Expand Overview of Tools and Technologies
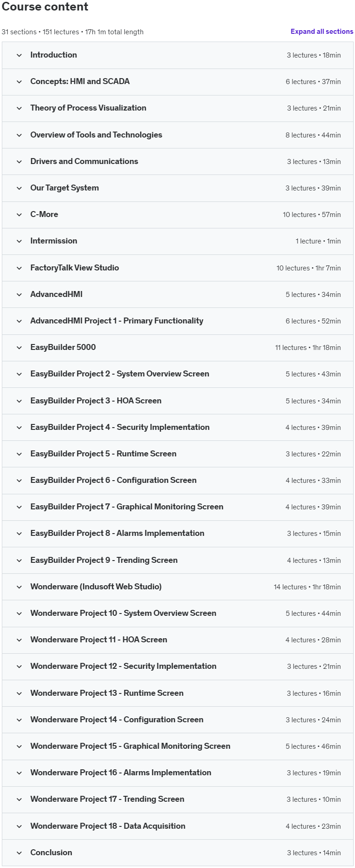The width and height of the screenshot is (355, 868). tap(96, 135)
